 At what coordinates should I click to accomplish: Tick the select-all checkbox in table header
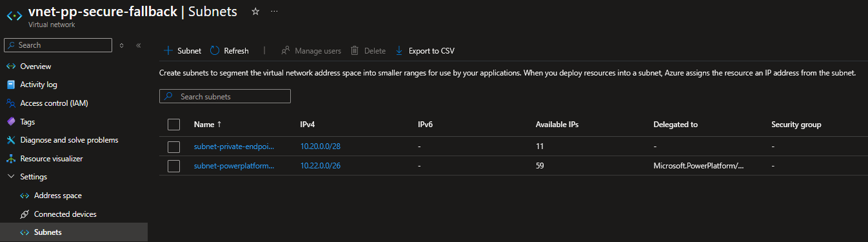point(173,125)
